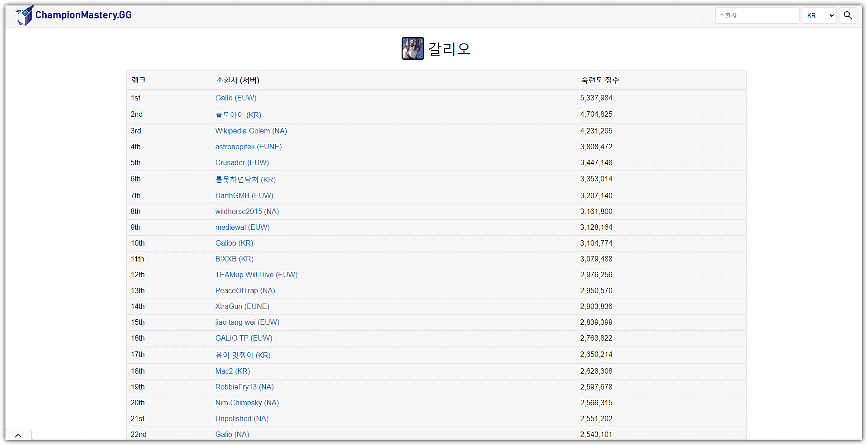Open XtraGun (EUNE) profile
Image resolution: width=868 pixels, height=446 pixels.
click(x=242, y=306)
